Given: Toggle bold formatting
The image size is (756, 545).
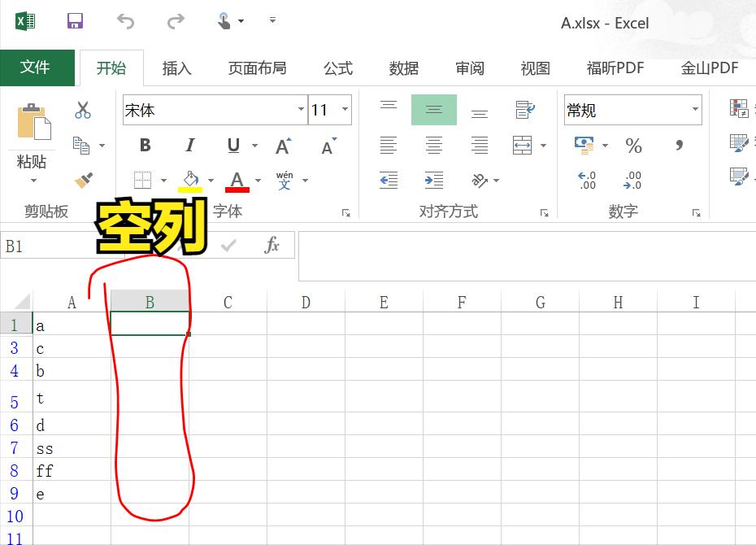Looking at the screenshot, I should [145, 146].
